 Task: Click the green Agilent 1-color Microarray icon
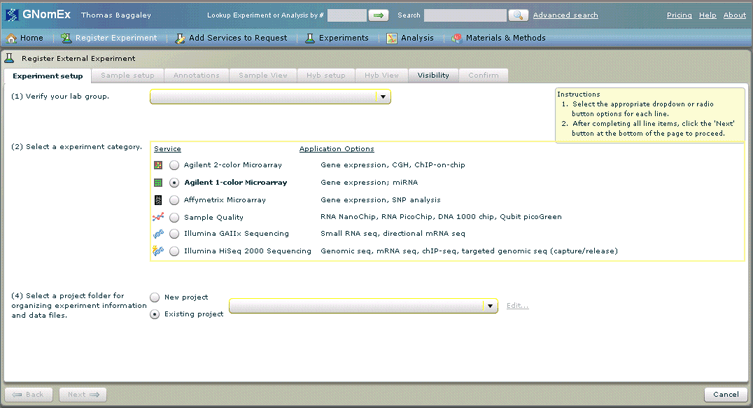(158, 182)
